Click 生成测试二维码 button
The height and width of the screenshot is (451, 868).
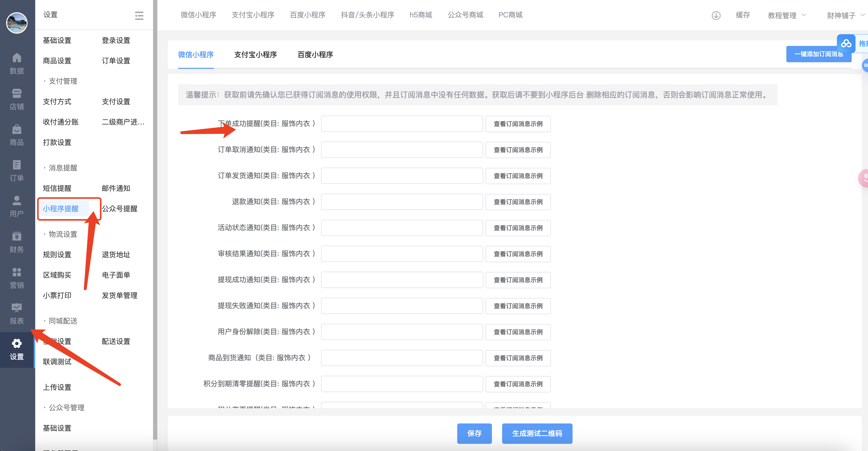(x=537, y=433)
